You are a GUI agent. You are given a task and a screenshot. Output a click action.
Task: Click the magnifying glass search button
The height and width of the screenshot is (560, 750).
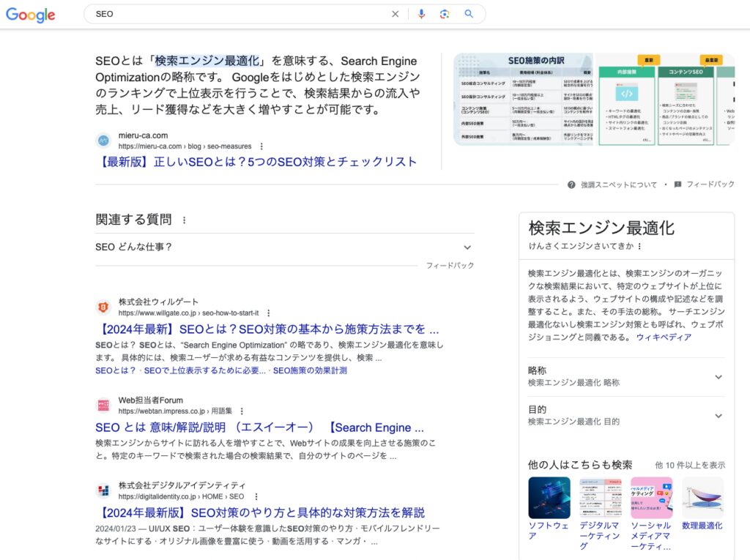point(469,14)
